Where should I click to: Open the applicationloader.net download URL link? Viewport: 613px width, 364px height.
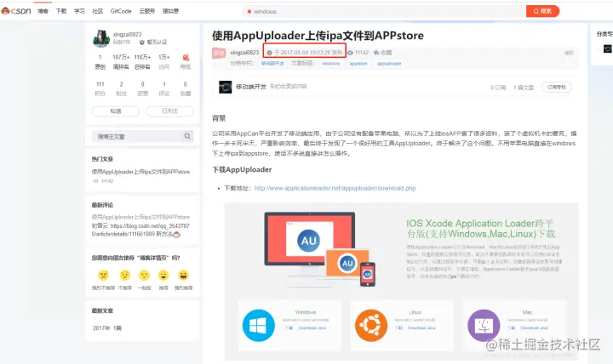335,188
